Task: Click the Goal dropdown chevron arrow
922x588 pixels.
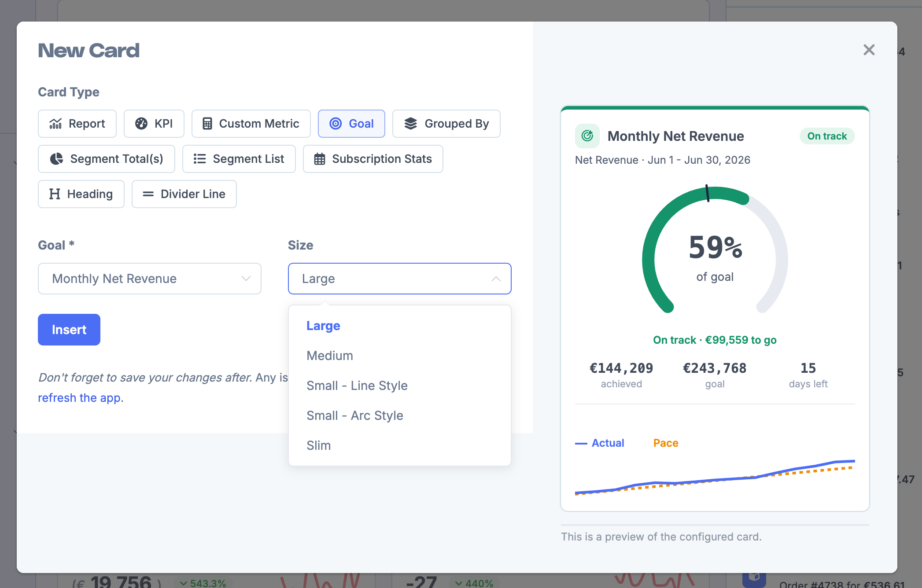Action: (246, 279)
